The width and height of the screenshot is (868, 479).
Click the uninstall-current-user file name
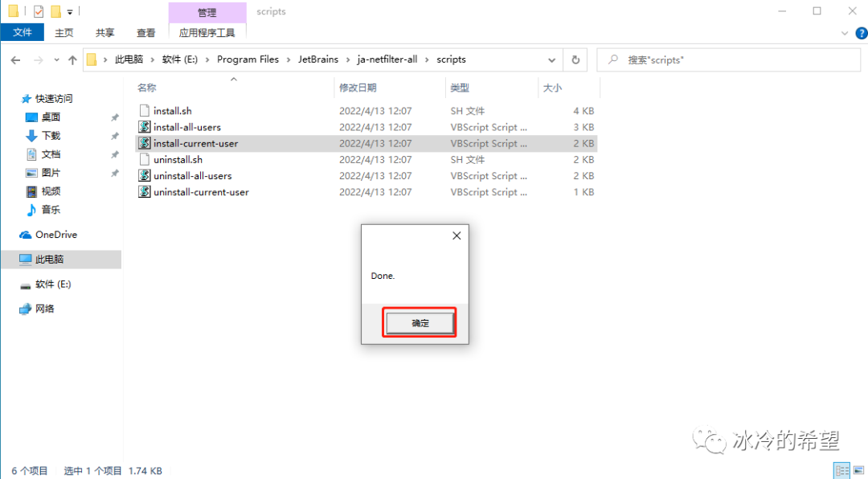pyautogui.click(x=201, y=191)
